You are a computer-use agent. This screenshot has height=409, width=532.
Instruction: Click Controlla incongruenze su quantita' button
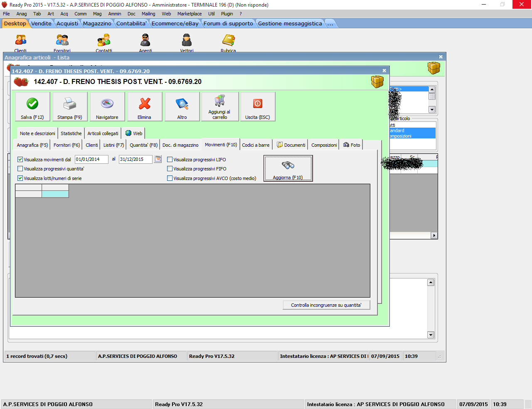pyautogui.click(x=326, y=305)
